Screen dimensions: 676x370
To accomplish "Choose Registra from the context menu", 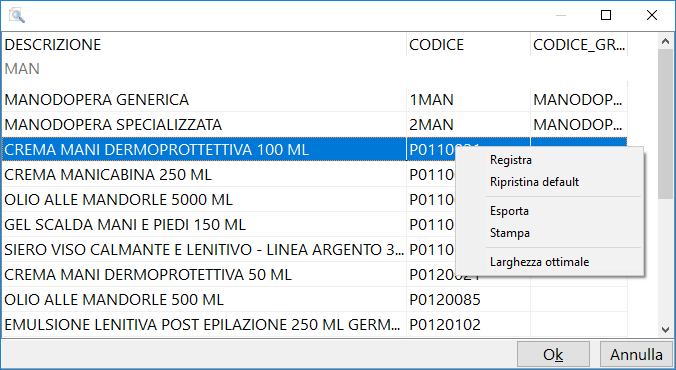I will (x=511, y=160).
